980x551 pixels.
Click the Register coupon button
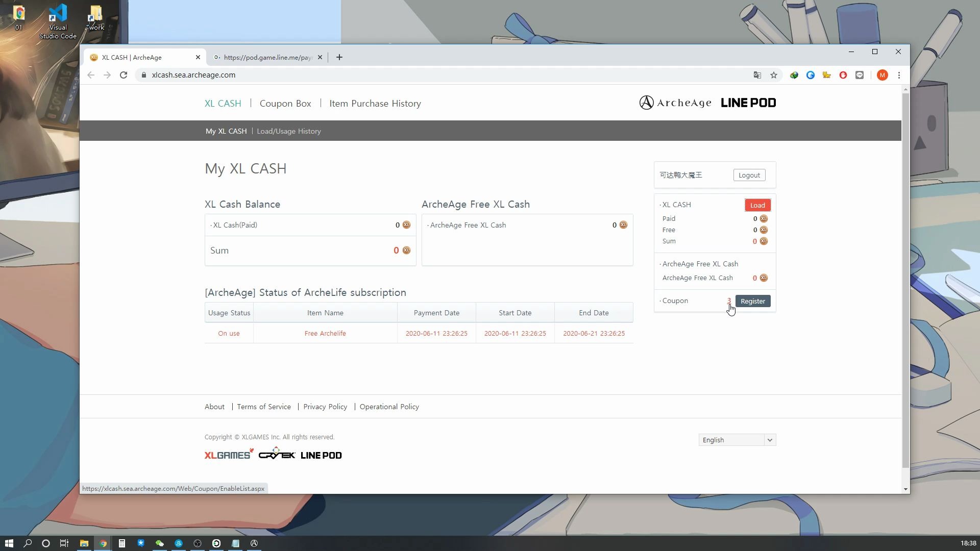pos(752,300)
